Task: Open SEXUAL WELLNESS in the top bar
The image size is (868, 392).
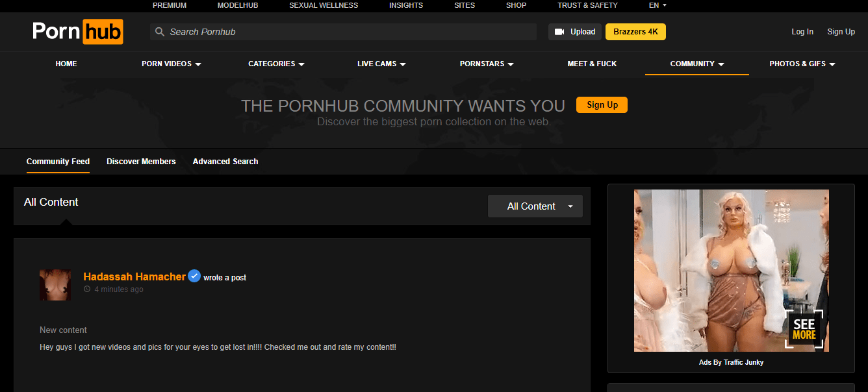Action: [324, 5]
